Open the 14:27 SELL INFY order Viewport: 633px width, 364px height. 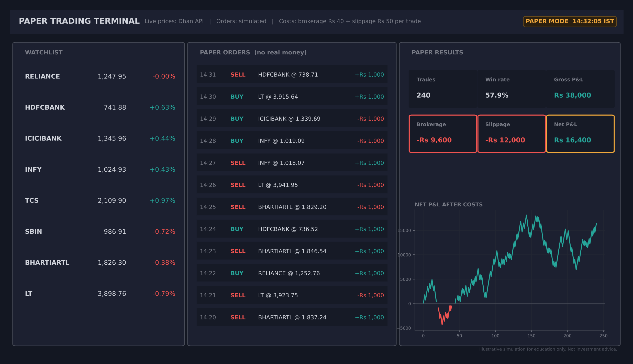pyautogui.click(x=292, y=163)
